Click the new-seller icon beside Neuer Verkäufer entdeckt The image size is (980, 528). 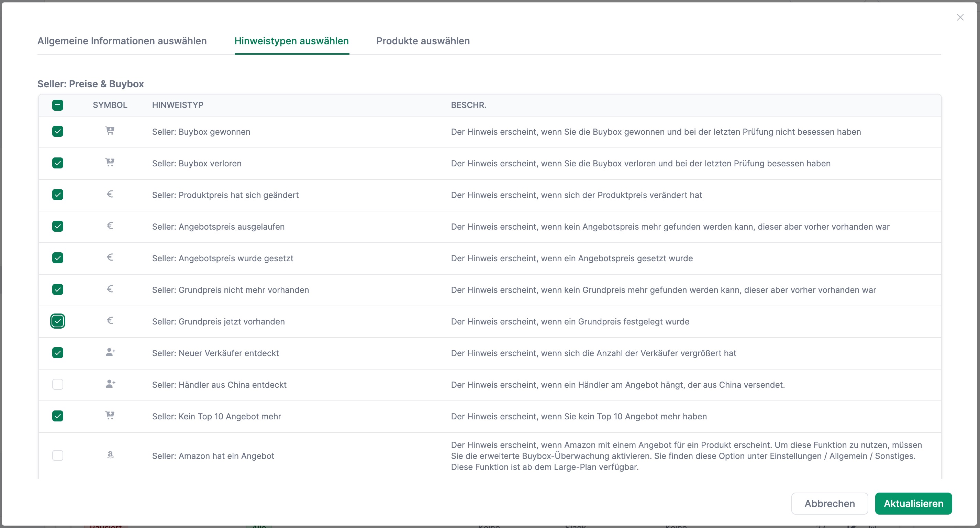click(x=110, y=352)
